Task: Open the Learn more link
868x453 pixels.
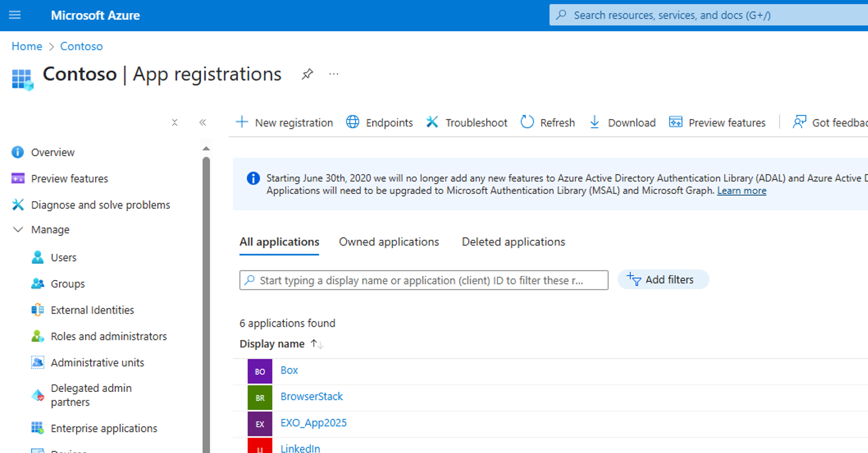Action: point(741,191)
